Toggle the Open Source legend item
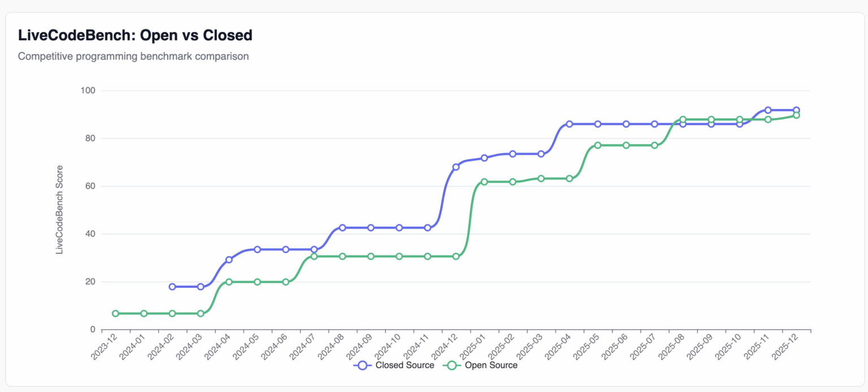This screenshot has height=392, width=868. click(480, 365)
